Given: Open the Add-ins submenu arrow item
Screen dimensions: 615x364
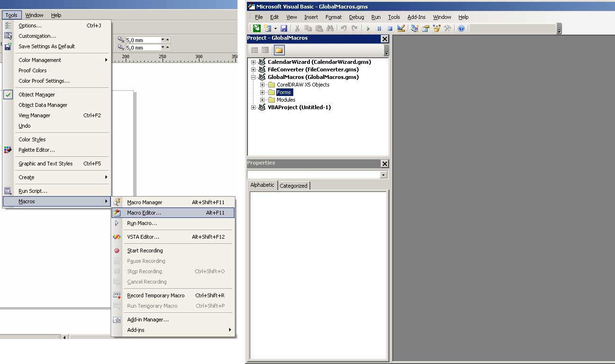Looking at the screenshot, I should (173, 330).
